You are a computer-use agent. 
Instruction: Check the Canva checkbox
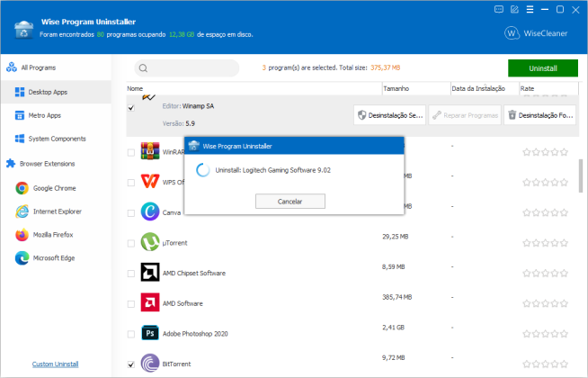pos(131,212)
